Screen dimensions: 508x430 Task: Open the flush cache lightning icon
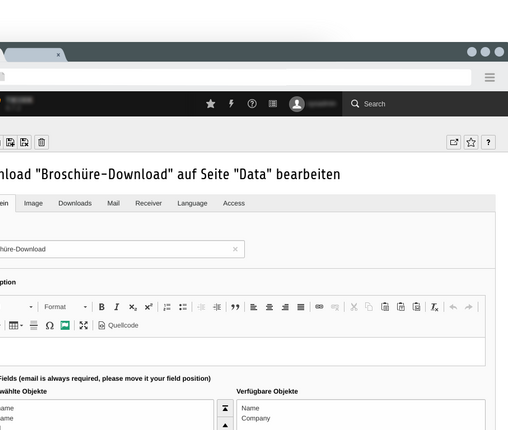(231, 104)
